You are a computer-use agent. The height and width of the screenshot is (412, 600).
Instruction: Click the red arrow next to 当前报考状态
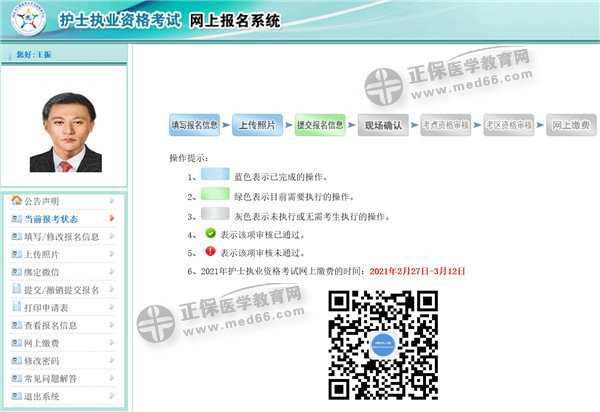click(x=112, y=219)
